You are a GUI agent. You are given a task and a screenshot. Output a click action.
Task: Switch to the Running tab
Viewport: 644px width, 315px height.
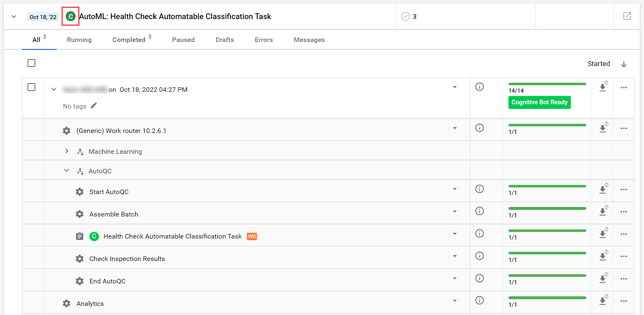point(79,40)
